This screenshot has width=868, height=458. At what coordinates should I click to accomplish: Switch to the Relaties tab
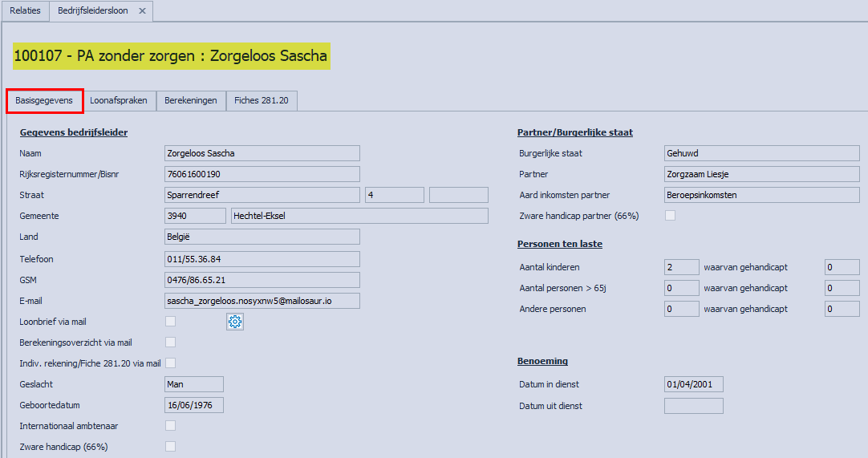pyautogui.click(x=25, y=11)
